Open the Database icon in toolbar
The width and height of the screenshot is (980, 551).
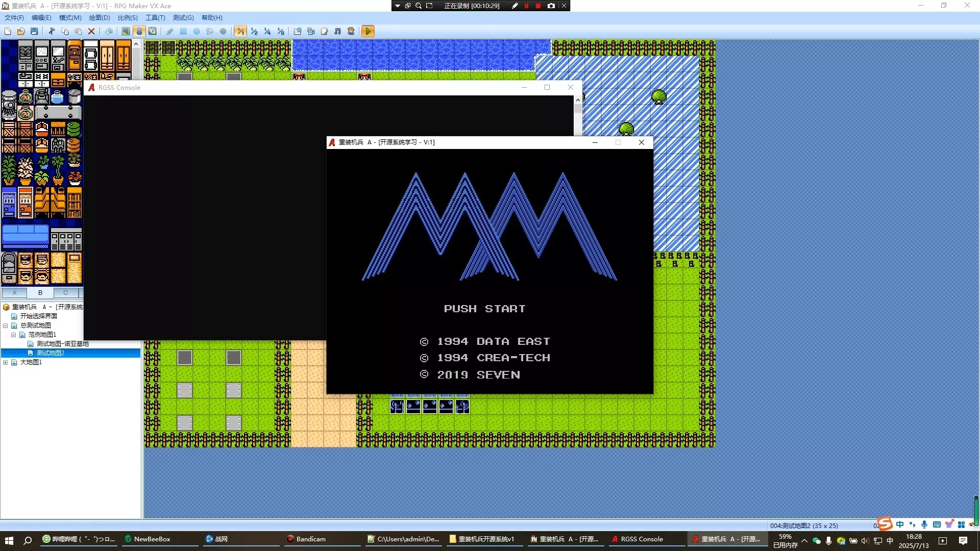pyautogui.click(x=298, y=31)
